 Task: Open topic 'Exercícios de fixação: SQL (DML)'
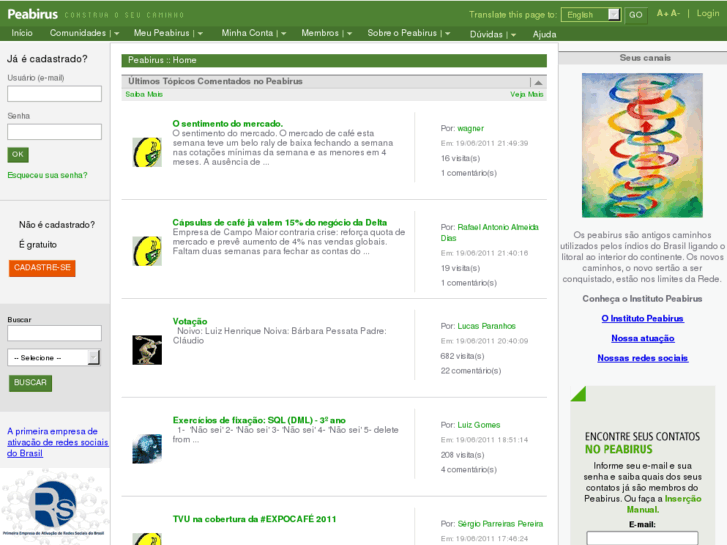click(259, 420)
